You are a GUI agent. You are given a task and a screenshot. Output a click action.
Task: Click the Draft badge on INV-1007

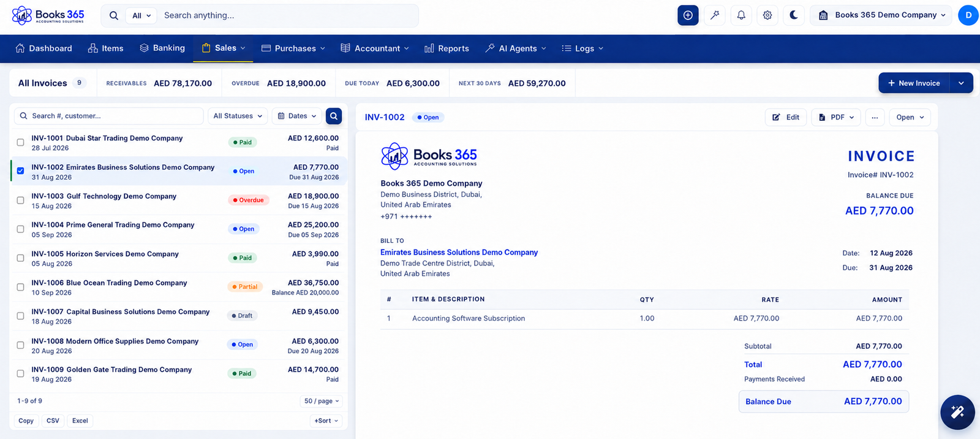pyautogui.click(x=242, y=316)
